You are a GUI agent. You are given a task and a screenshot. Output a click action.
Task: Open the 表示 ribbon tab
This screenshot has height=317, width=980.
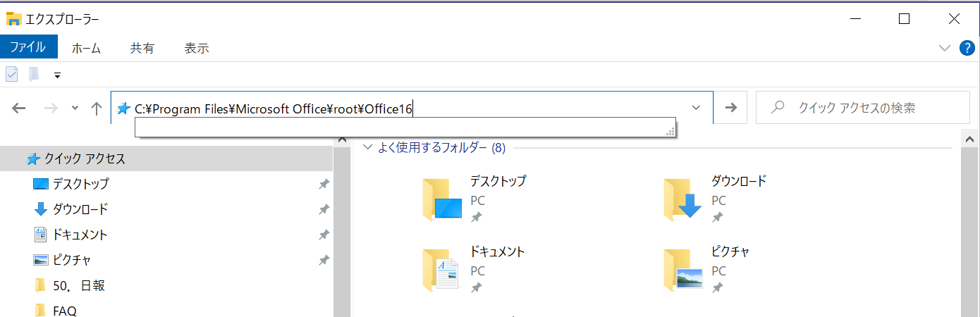[197, 48]
